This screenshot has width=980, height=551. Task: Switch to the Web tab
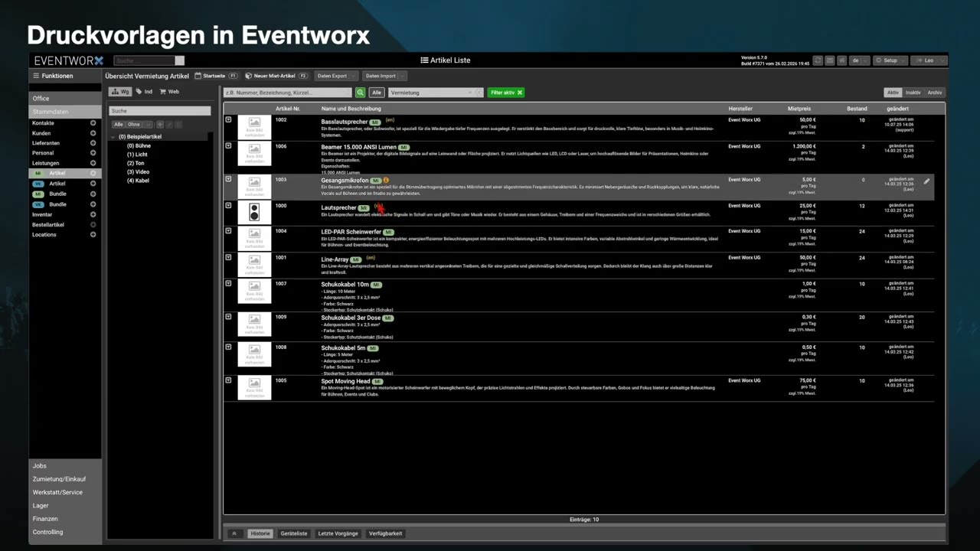pos(169,92)
